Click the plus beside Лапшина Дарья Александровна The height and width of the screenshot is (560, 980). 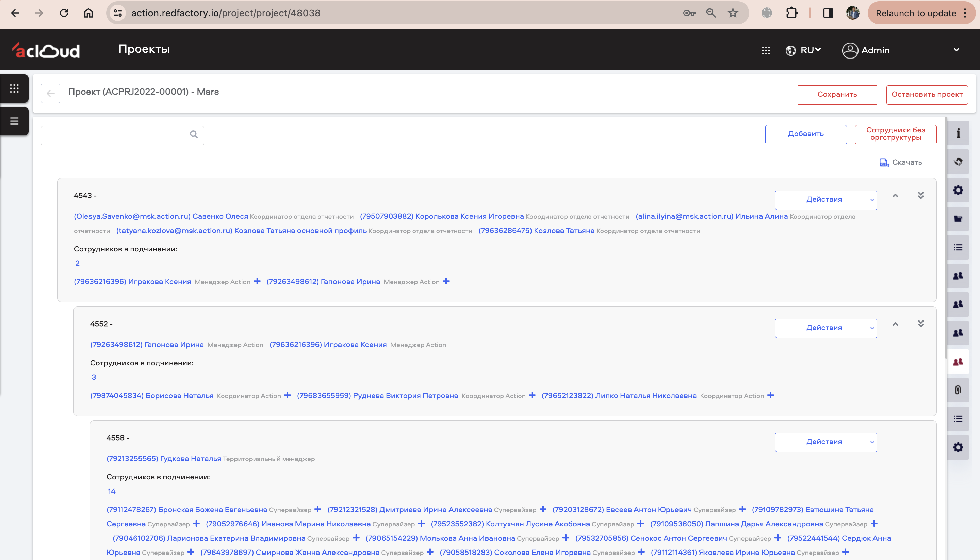[x=874, y=524]
